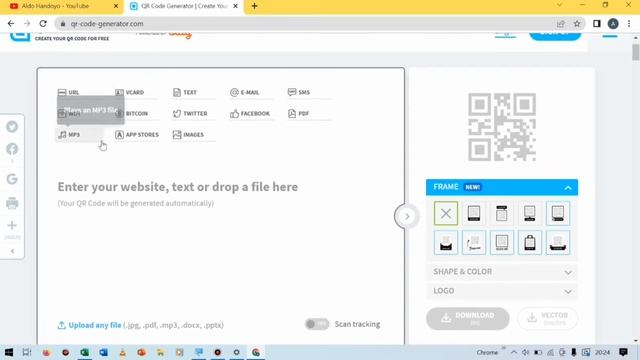The image size is (640, 360).
Task: Click the browser back arrow
Action: tap(11, 24)
